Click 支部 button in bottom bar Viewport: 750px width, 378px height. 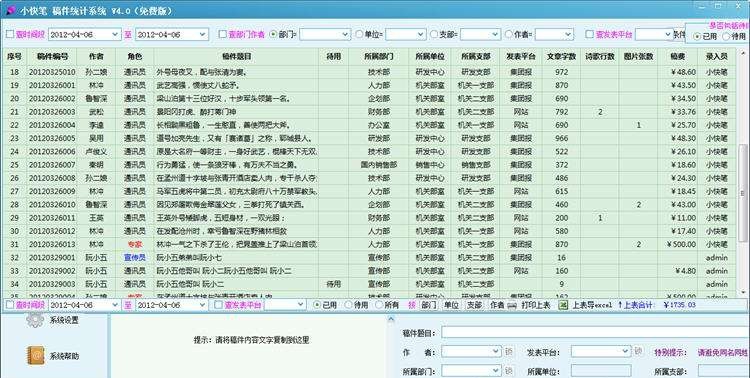coord(474,305)
